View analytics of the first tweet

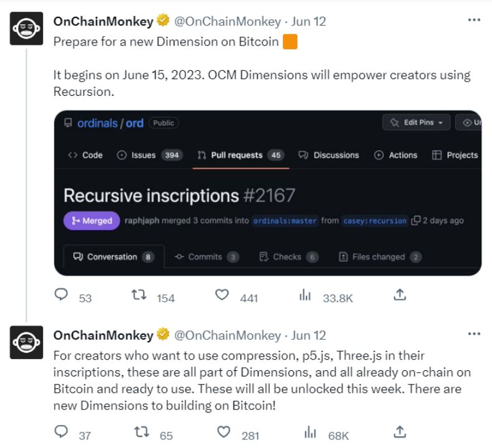[305, 295]
